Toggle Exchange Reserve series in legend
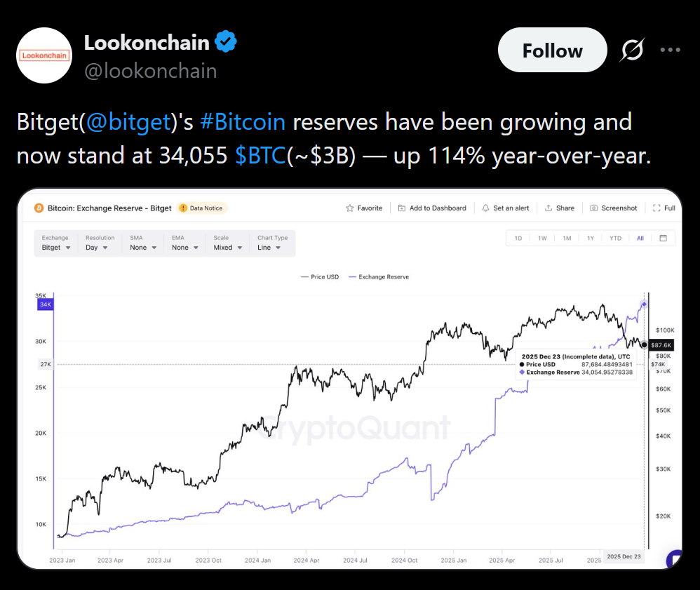The width and height of the screenshot is (700, 590). pos(379,277)
